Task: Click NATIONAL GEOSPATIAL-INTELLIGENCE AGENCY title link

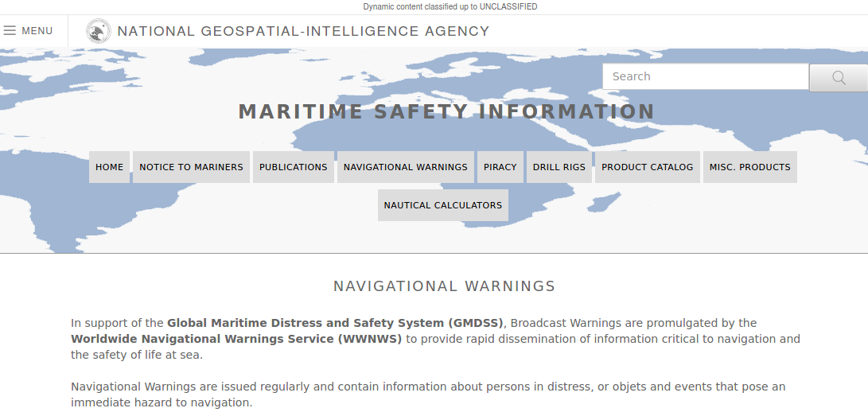Action: (303, 31)
